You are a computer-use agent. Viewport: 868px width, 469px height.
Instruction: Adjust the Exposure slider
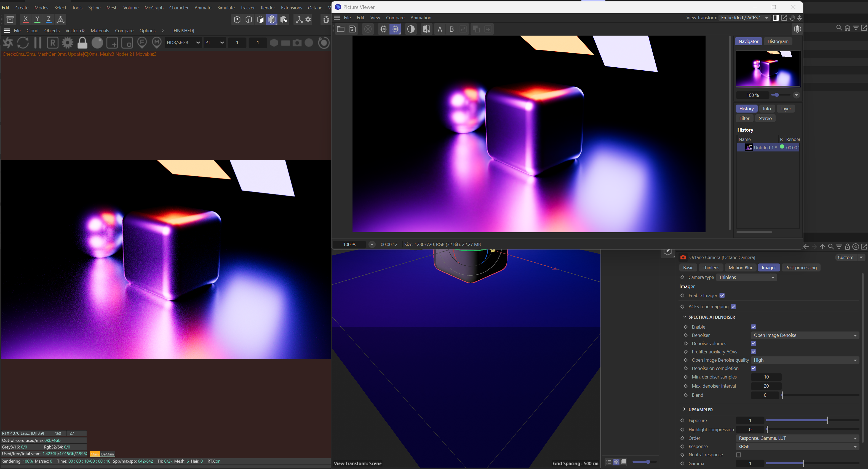coord(827,420)
